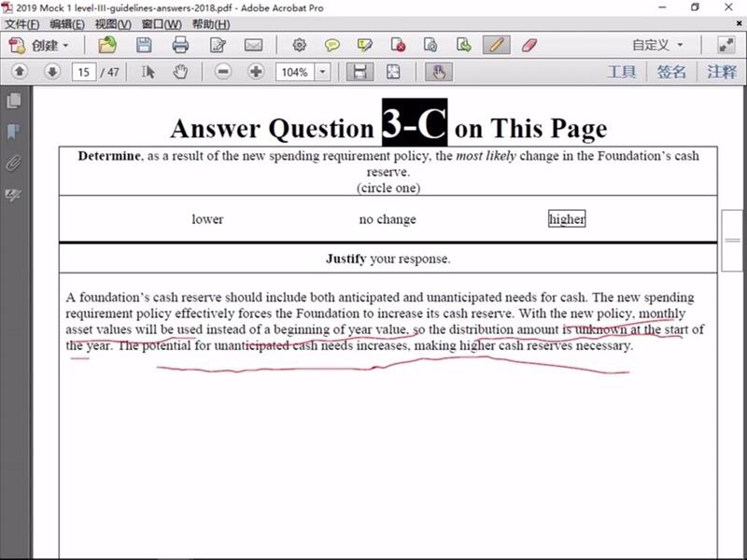Expand the Create dropdown arrow
The image size is (747, 560).
65,46
